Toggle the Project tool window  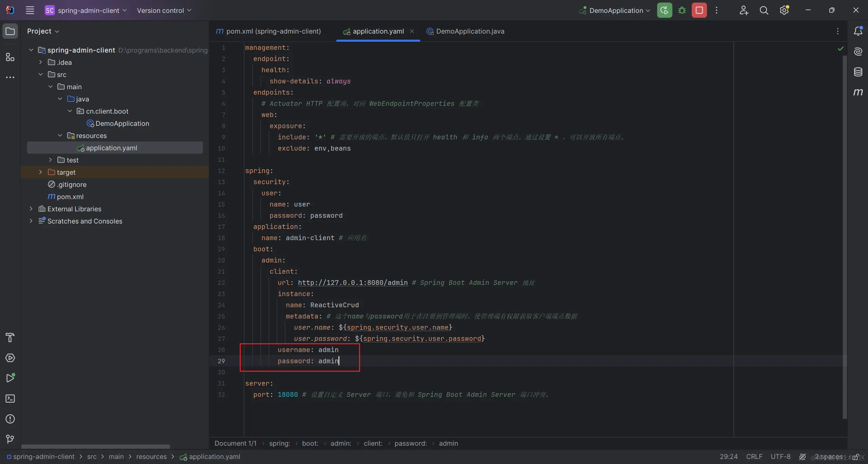click(10, 31)
